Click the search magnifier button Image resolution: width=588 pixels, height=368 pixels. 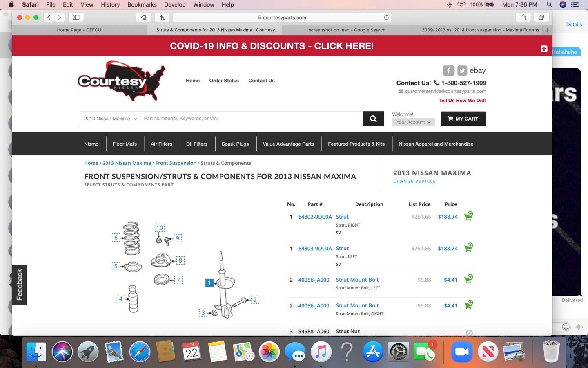pos(373,119)
